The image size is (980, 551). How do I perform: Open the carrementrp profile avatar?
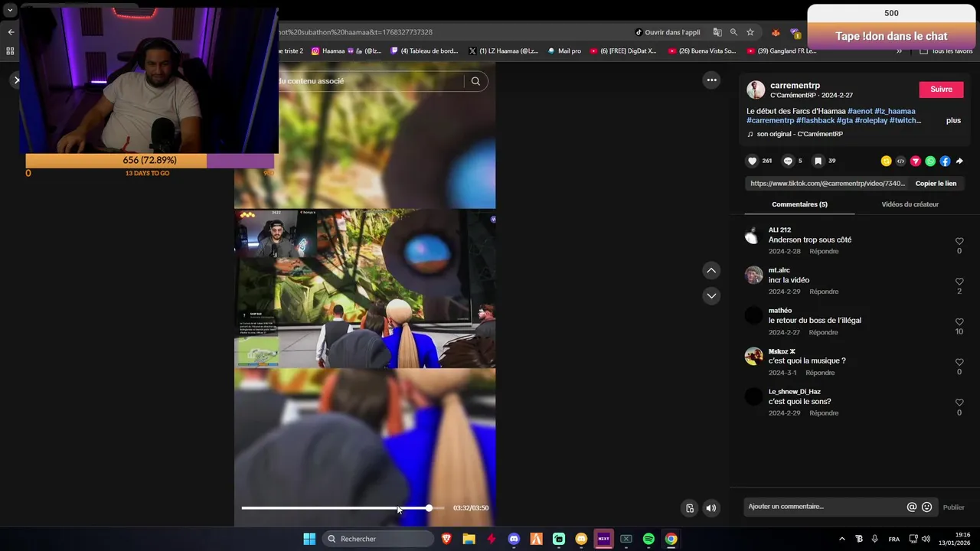click(756, 90)
